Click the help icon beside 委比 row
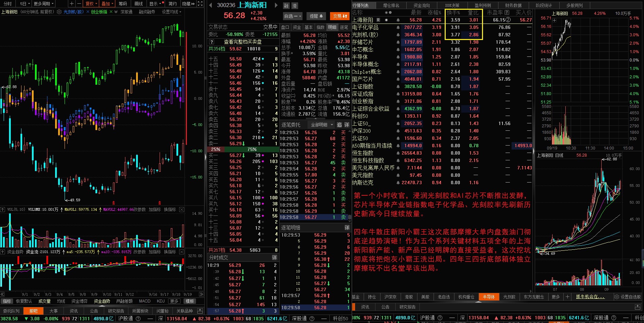 pyautogui.click(x=211, y=42)
